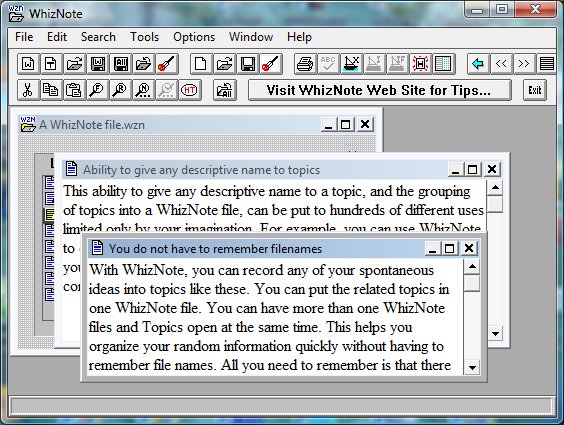Select the ABC spell check icon
564x425 pixels.
click(x=328, y=64)
